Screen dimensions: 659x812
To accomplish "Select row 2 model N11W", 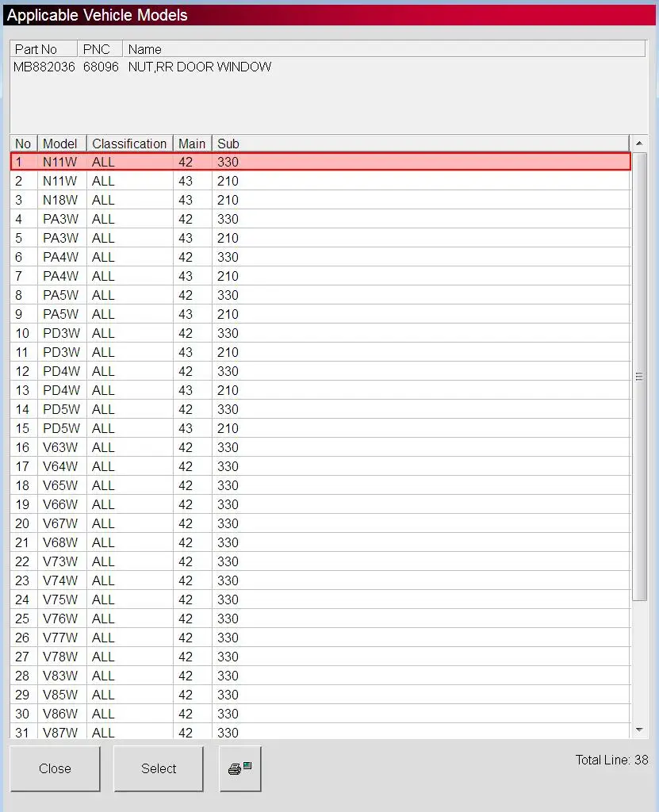I will click(x=320, y=182).
